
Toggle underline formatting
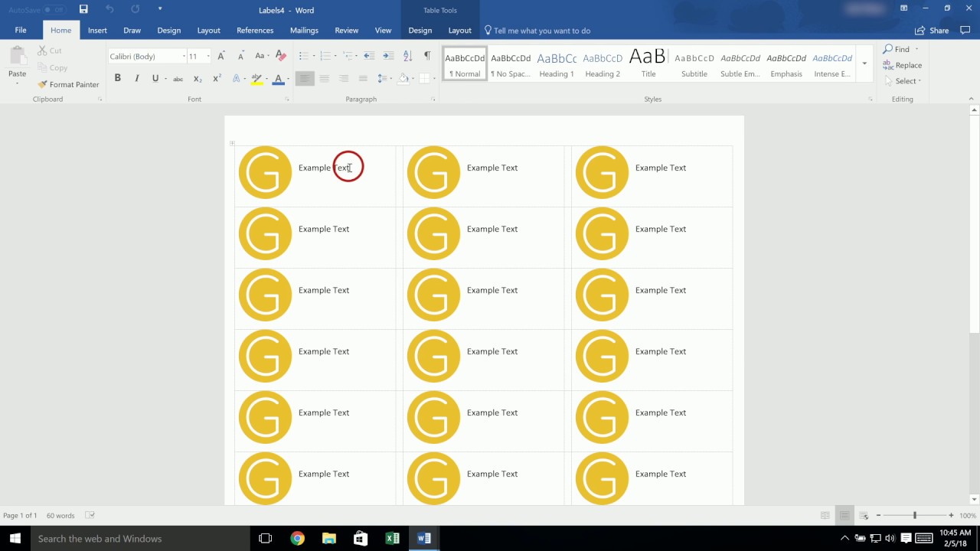coord(155,78)
